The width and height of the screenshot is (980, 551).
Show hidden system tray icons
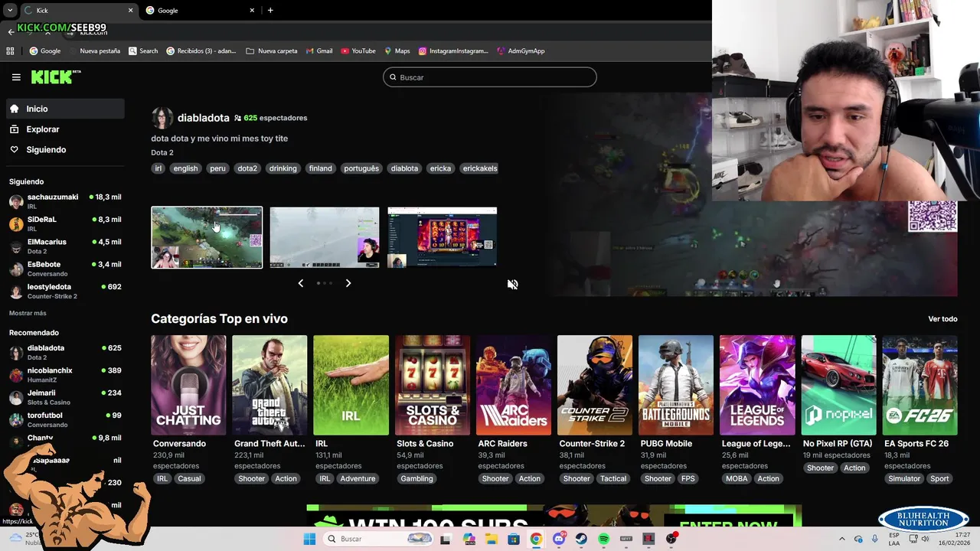[x=842, y=539]
